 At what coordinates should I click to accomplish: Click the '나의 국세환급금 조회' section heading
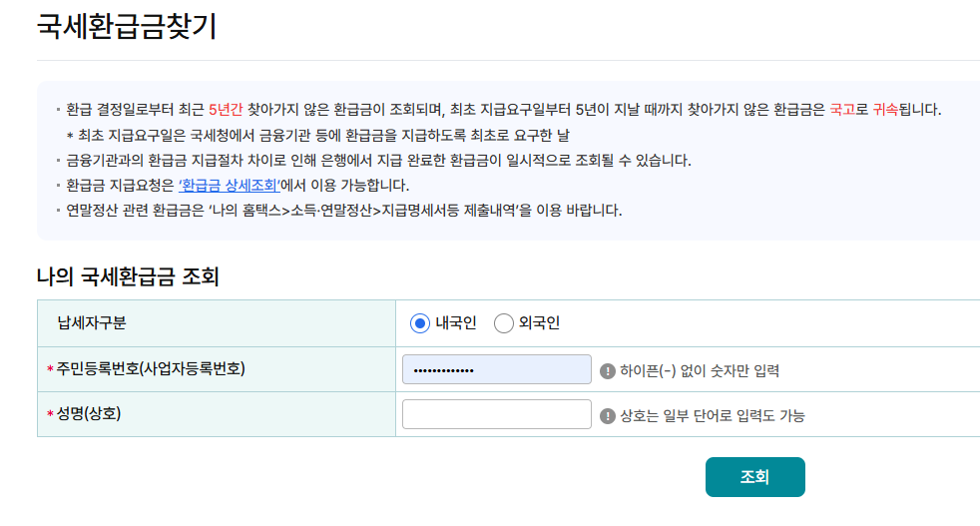[128, 276]
